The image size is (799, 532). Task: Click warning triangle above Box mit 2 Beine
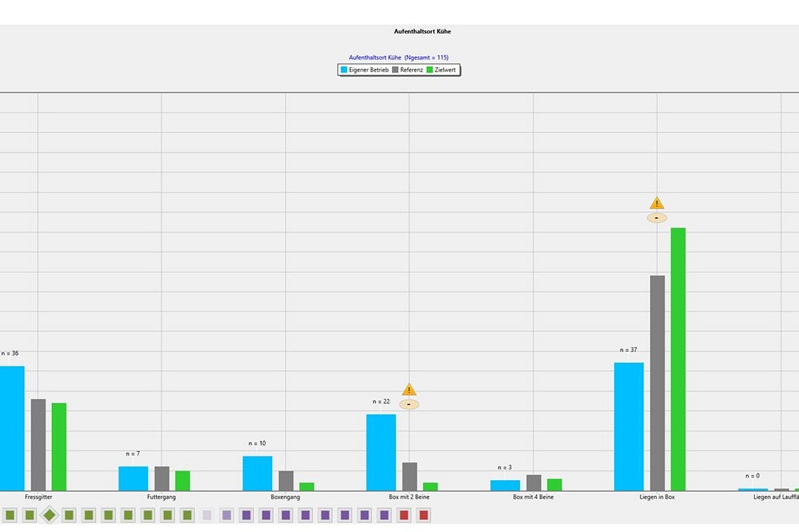click(x=409, y=389)
